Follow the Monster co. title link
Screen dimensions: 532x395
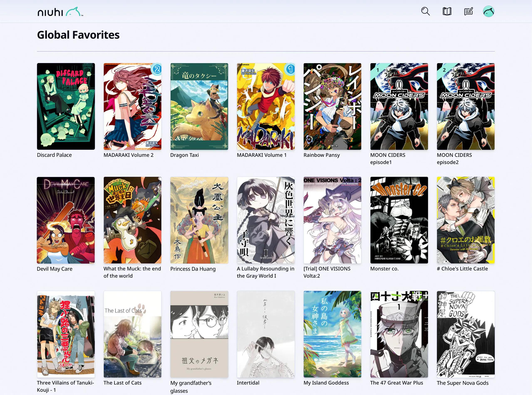[384, 269]
